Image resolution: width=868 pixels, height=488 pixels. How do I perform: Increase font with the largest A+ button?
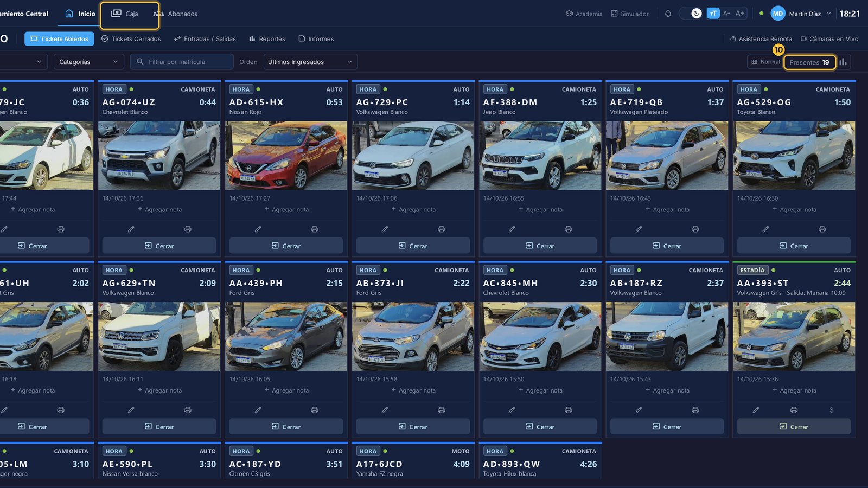coord(739,14)
